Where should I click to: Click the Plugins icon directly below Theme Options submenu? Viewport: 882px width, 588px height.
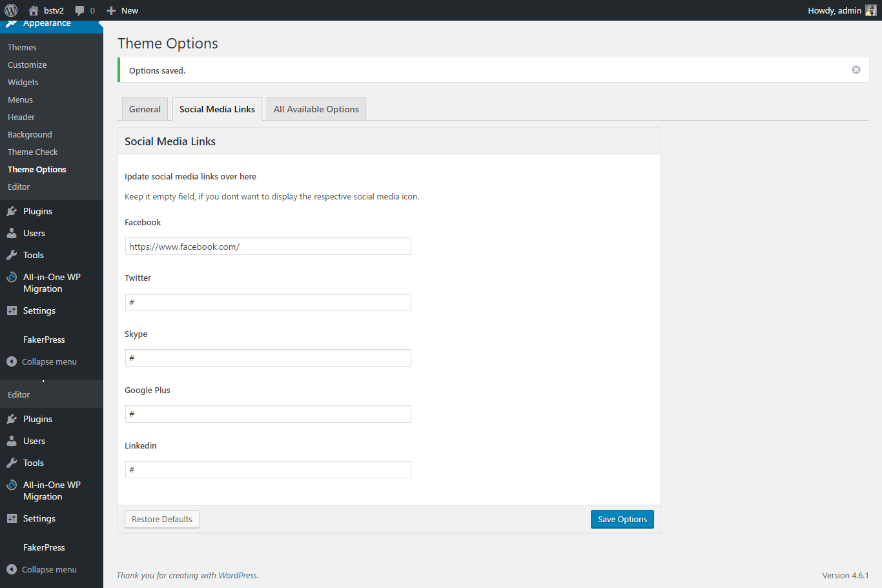coord(12,211)
